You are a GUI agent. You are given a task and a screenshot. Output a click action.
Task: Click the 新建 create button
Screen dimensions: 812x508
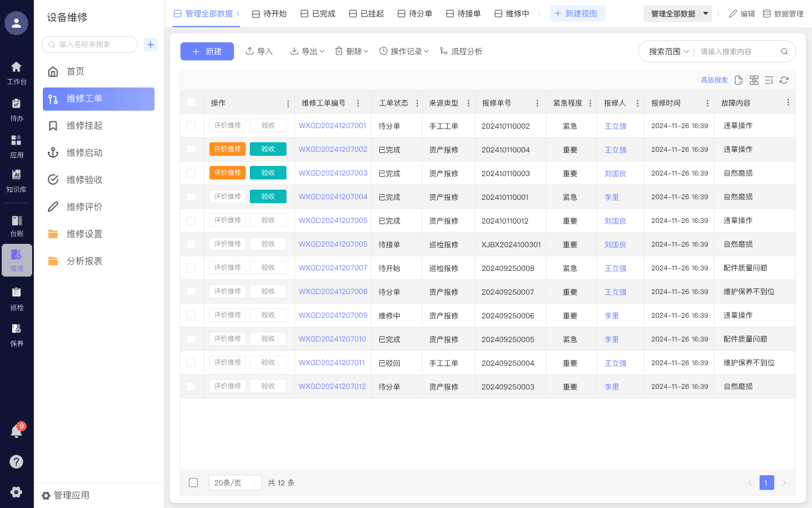pyautogui.click(x=207, y=51)
